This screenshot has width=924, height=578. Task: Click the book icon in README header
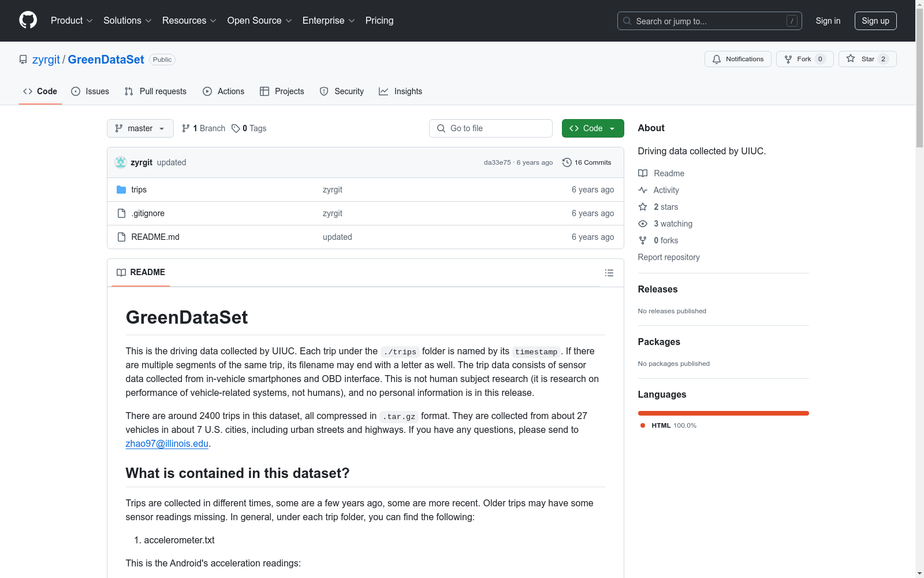pyautogui.click(x=121, y=273)
